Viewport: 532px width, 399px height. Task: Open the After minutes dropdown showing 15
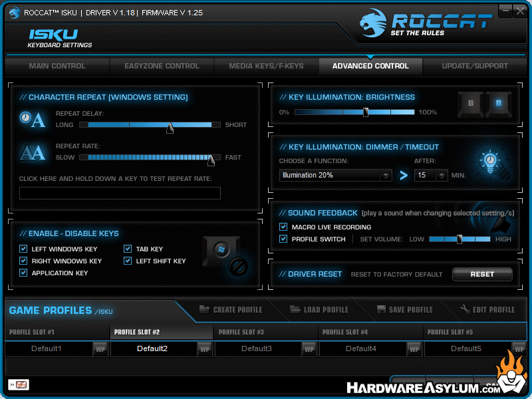click(430, 175)
